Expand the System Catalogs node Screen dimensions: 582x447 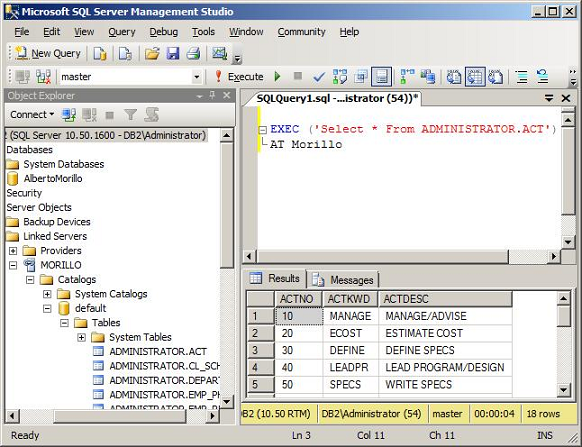[47, 294]
